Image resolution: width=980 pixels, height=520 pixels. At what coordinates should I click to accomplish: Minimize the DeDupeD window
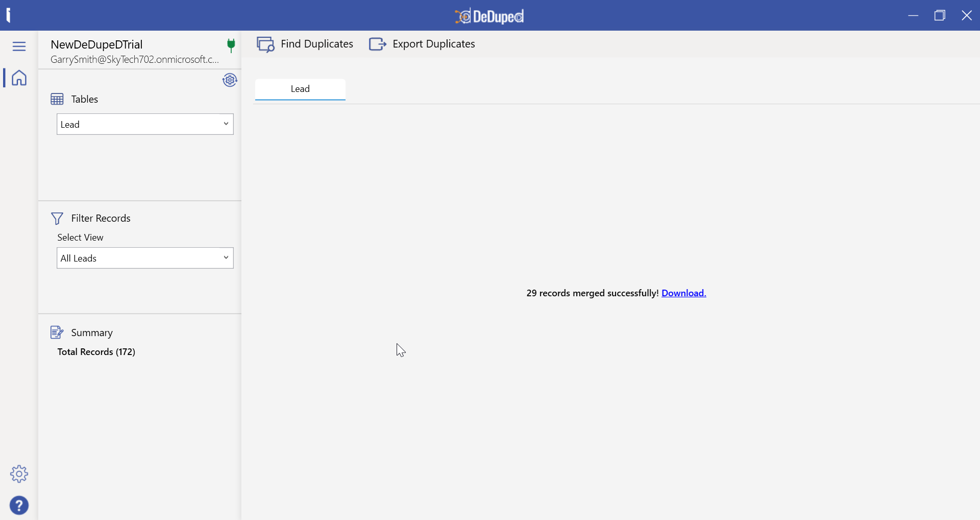coord(914,15)
